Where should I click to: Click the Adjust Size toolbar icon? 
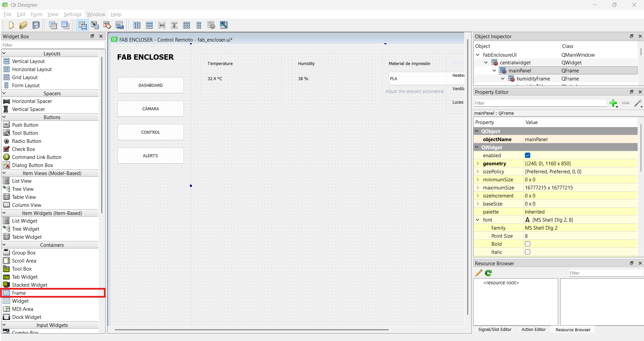pyautogui.click(x=224, y=25)
